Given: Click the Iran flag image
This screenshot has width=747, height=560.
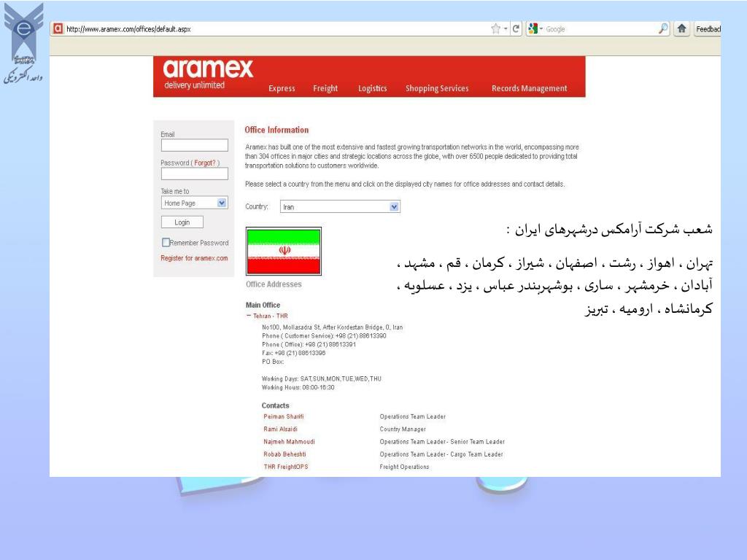Looking at the screenshot, I should click(284, 251).
